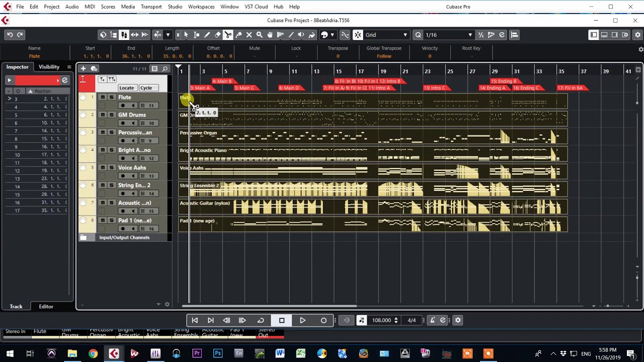The height and width of the screenshot is (362, 644).
Task: Select the Mute X tool
Action: (249, 35)
